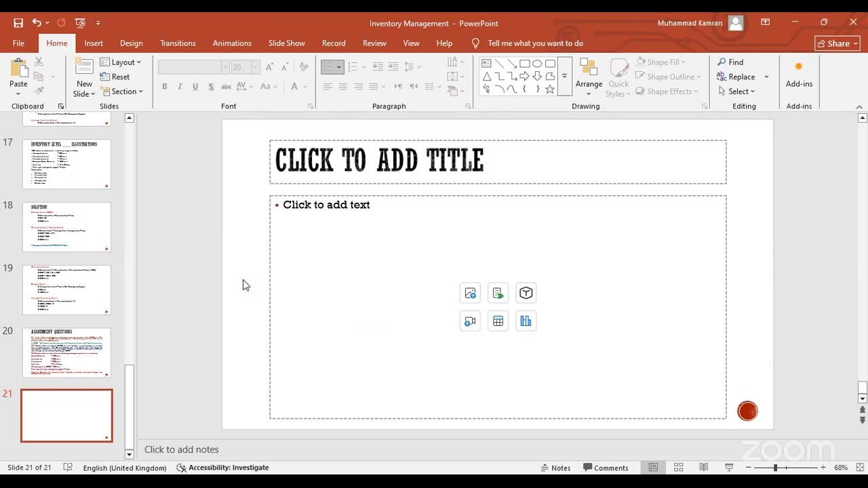
Task: Align text left
Action: 328,86
